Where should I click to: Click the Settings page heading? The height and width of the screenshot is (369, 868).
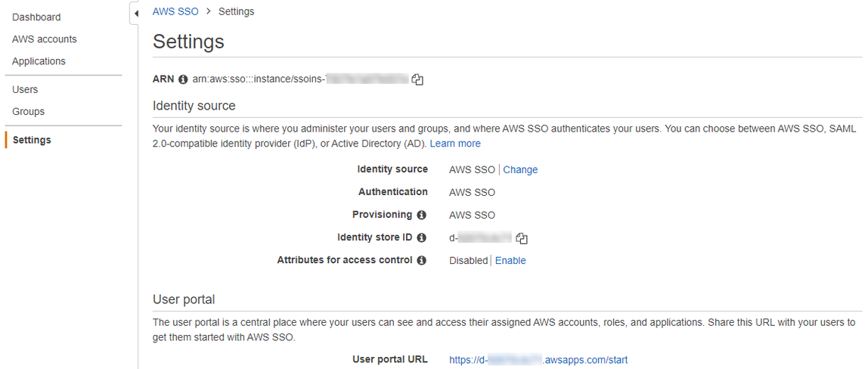[x=188, y=42]
